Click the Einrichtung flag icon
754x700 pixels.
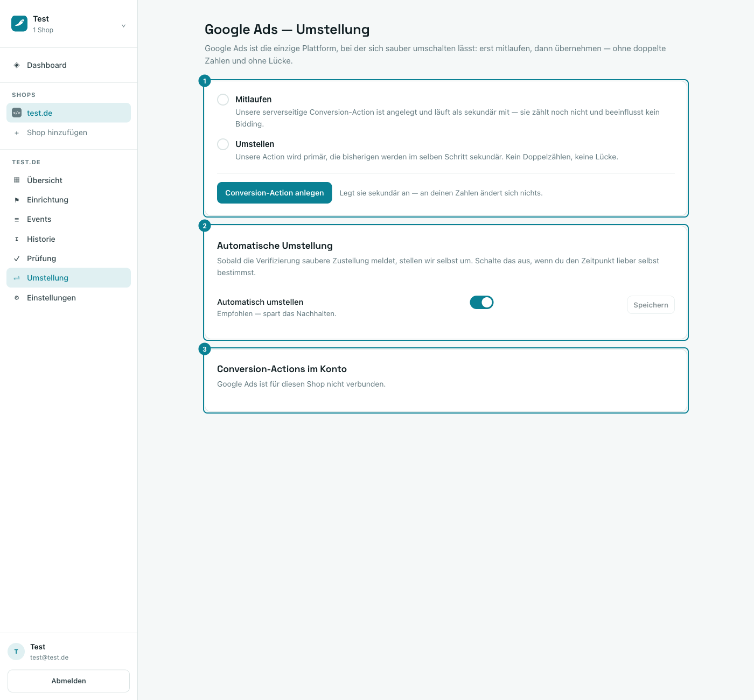(x=17, y=200)
